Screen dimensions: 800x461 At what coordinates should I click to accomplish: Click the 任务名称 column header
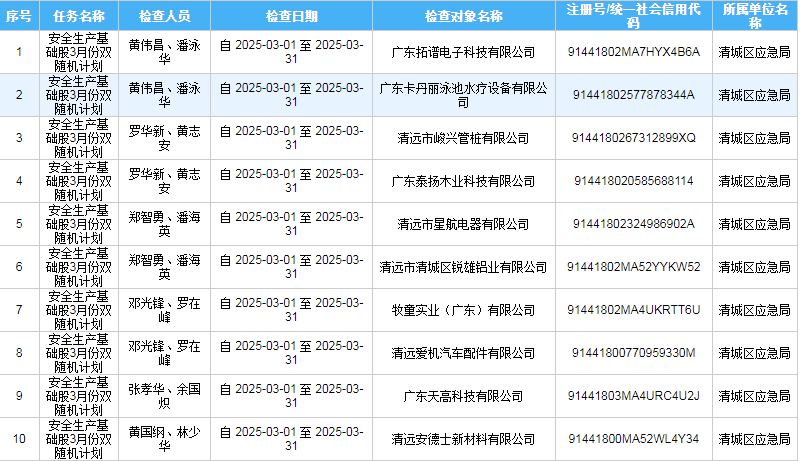(x=79, y=16)
